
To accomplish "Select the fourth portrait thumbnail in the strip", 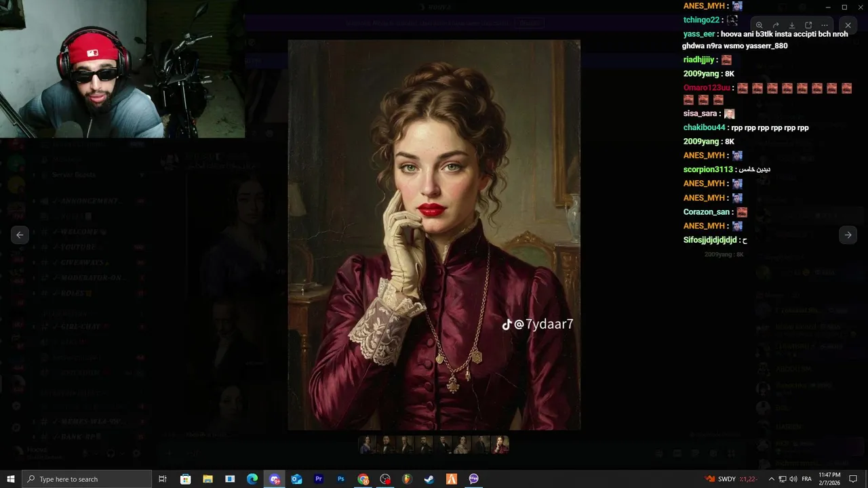I will click(x=424, y=444).
